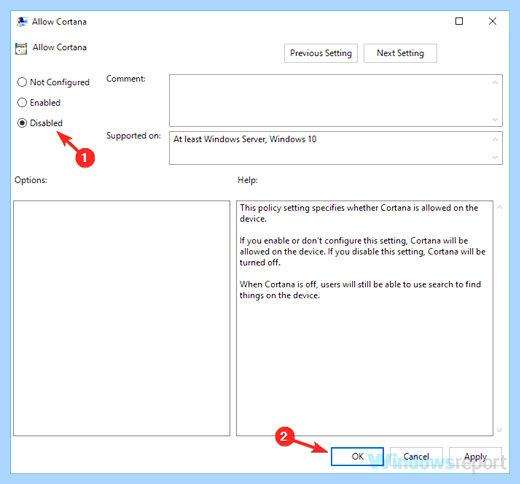The height and width of the screenshot is (484, 520).
Task: Click 'At least Windows Server, Windows 10' text
Action: click(245, 139)
